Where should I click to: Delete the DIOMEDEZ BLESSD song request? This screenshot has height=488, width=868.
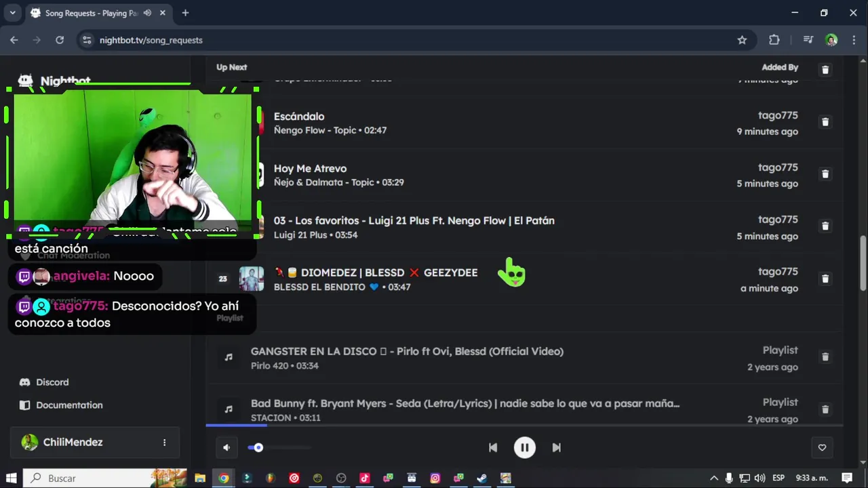(825, 279)
